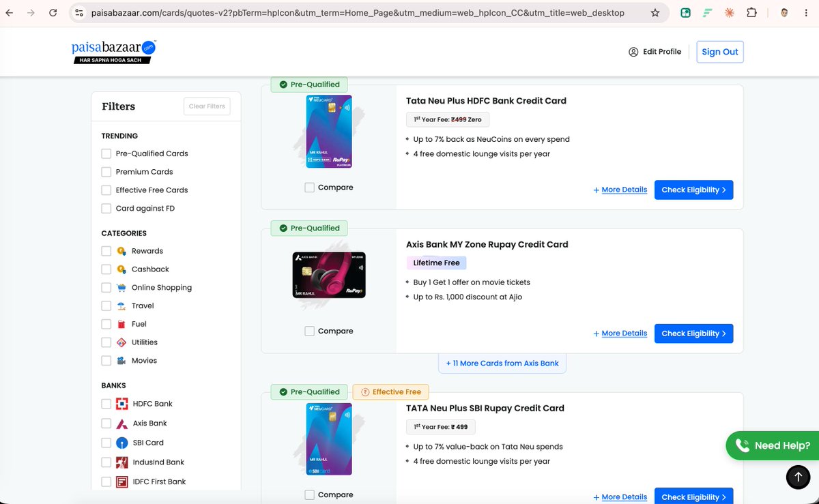
Task: Select the Card against FD checkbox
Action: (106, 209)
